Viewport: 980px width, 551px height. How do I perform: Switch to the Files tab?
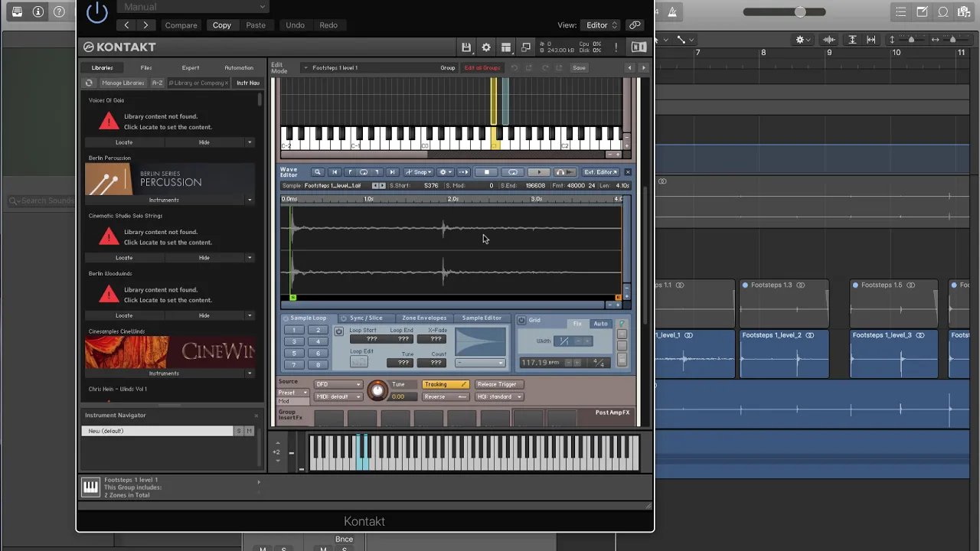click(x=145, y=67)
